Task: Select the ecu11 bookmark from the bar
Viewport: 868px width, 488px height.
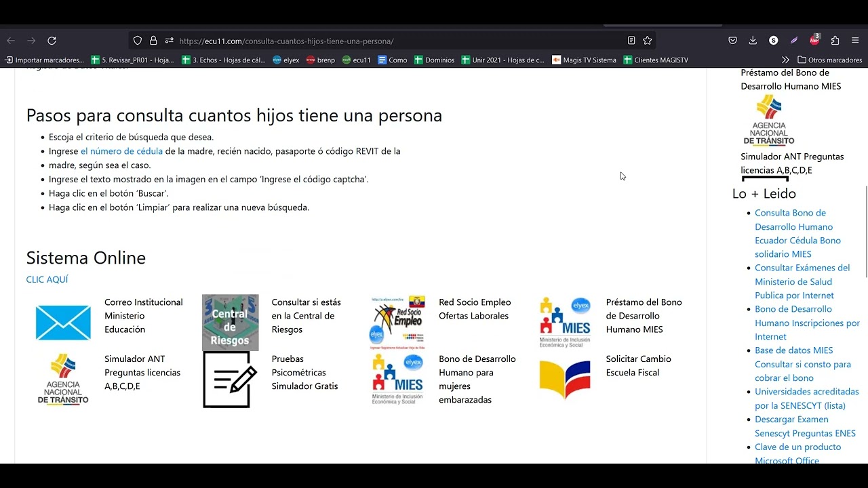Action: (x=356, y=60)
